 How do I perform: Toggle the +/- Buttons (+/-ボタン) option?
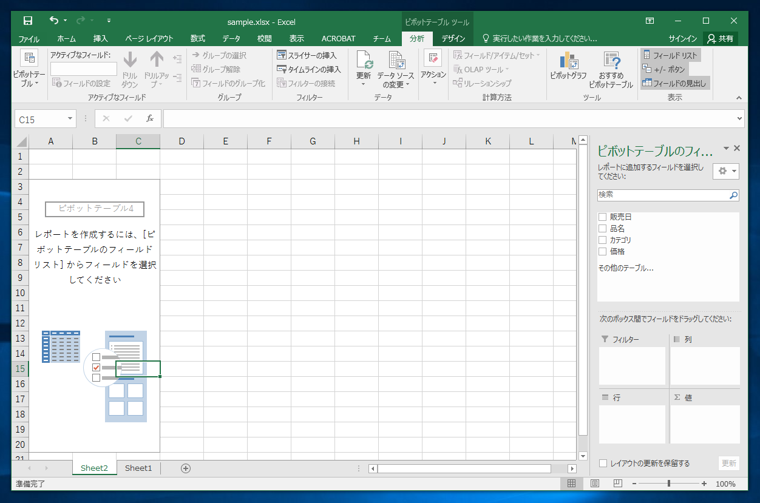coord(664,69)
